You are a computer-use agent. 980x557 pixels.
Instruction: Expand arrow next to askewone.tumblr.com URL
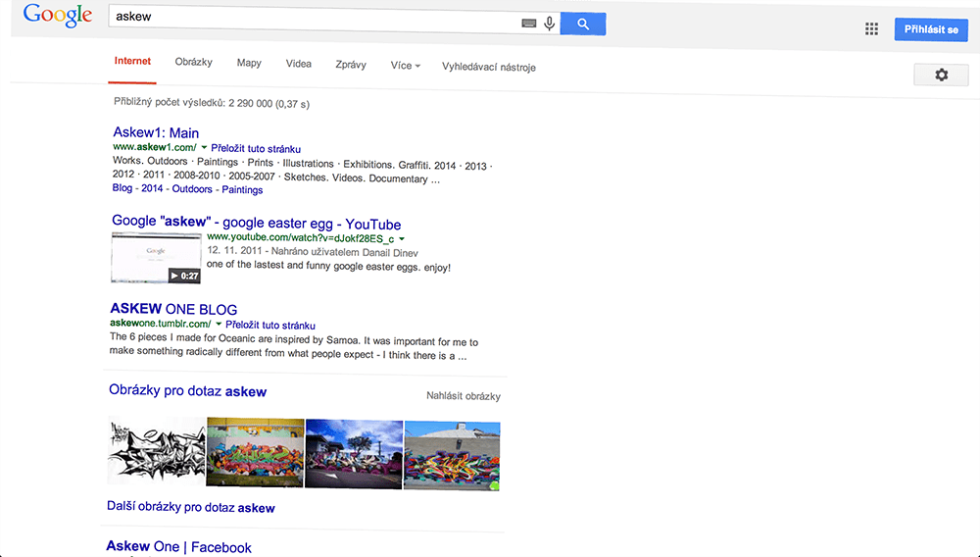coord(219,325)
